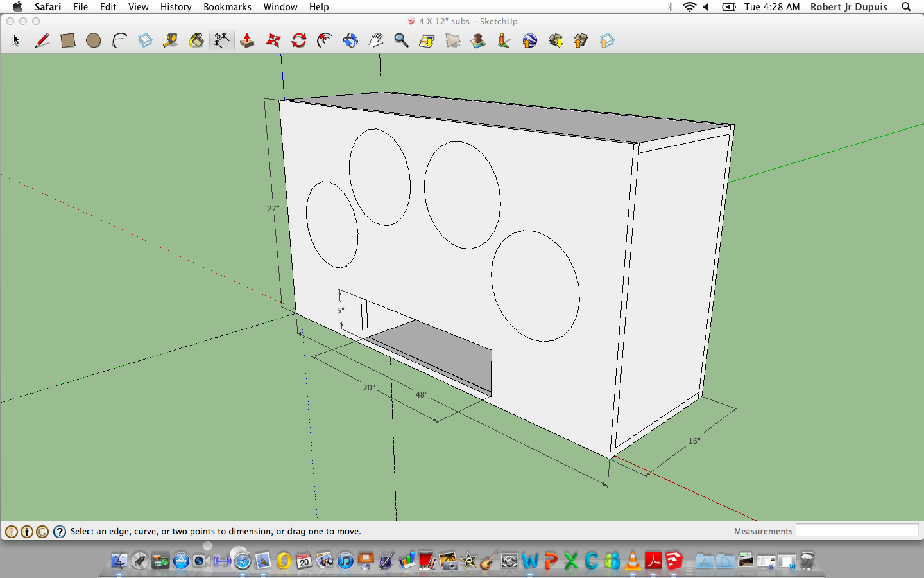Switch to the Orbit tool
The image size is (924, 578).
(x=350, y=40)
